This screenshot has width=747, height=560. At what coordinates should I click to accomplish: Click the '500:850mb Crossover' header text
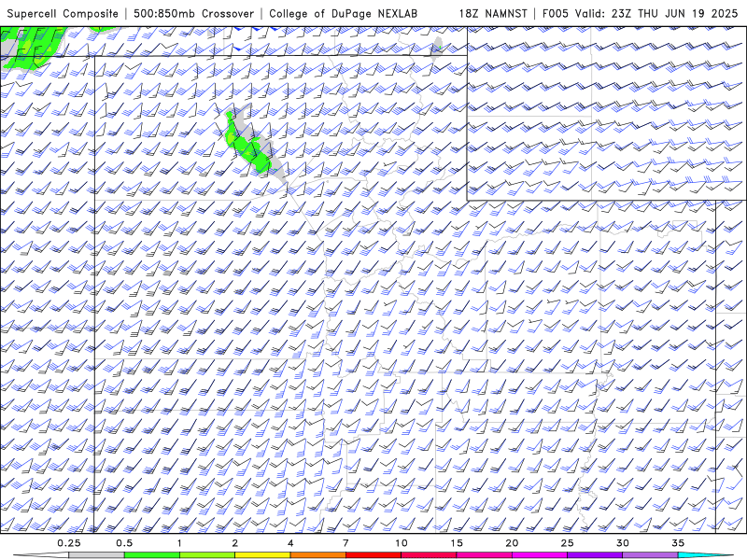(193, 14)
